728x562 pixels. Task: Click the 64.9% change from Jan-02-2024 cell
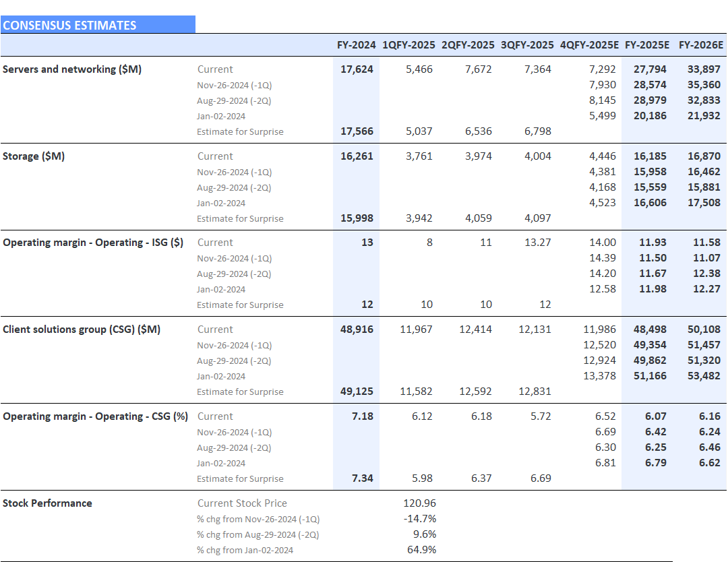[x=421, y=550]
